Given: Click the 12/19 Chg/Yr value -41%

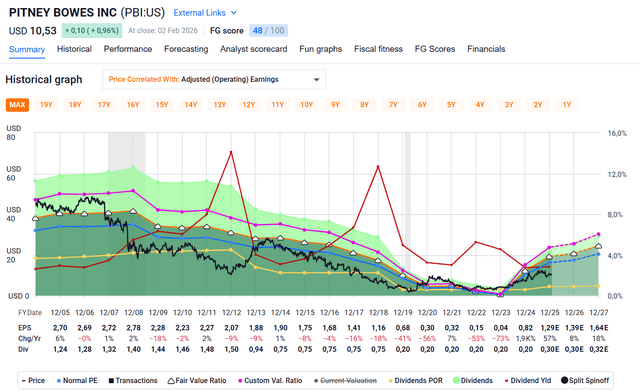Looking at the screenshot, I should (402, 339).
